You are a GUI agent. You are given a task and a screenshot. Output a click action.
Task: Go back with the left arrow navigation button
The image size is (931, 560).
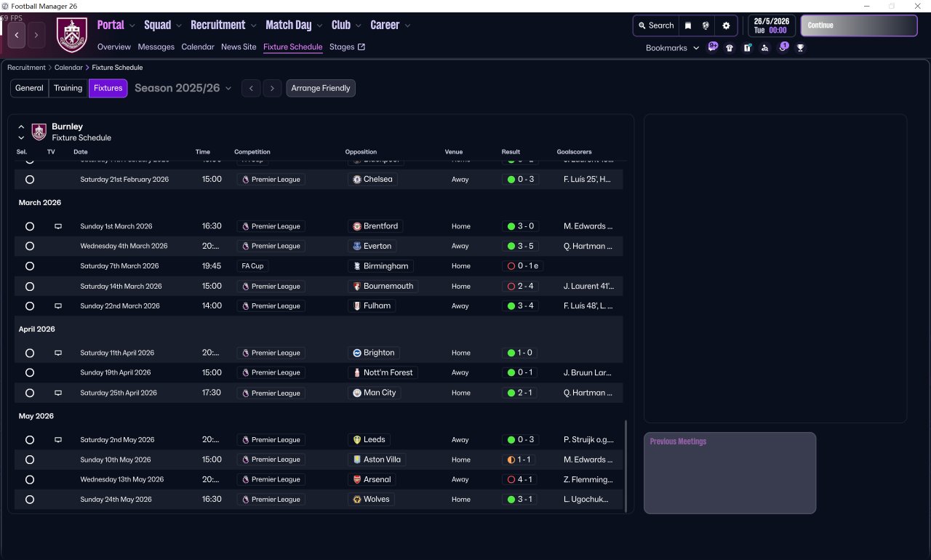coord(17,35)
